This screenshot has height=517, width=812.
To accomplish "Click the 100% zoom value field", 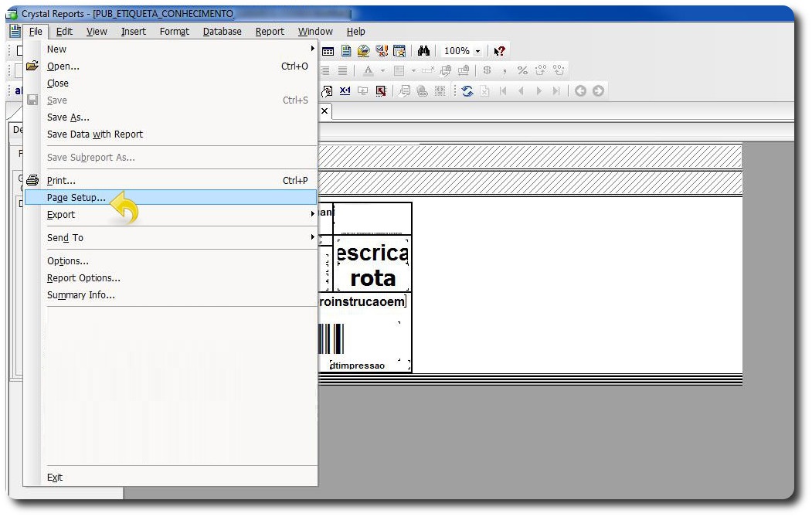I will 457,51.
